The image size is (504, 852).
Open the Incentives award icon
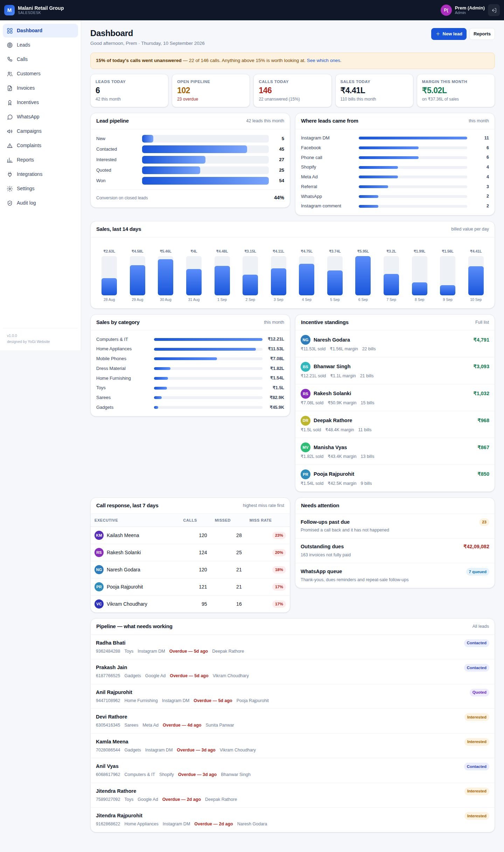pos(10,102)
